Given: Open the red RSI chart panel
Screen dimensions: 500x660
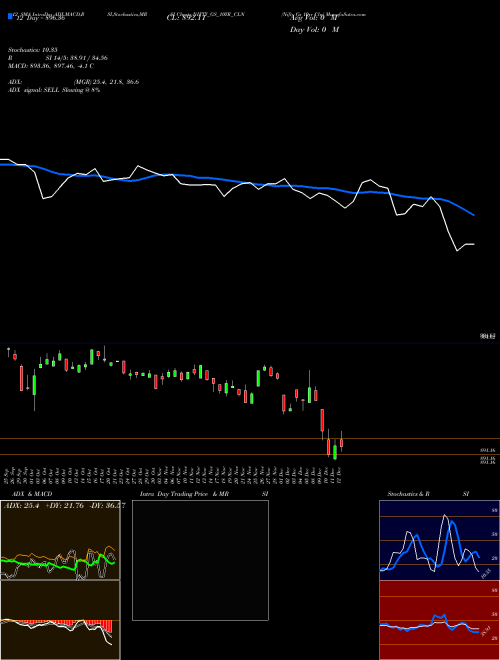Looking at the screenshot, I should pyautogui.click(x=439, y=620).
